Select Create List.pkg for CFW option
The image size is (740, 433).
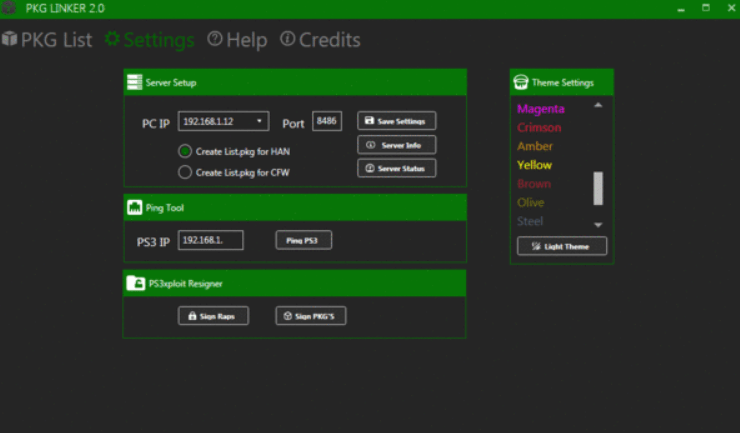[x=185, y=172]
